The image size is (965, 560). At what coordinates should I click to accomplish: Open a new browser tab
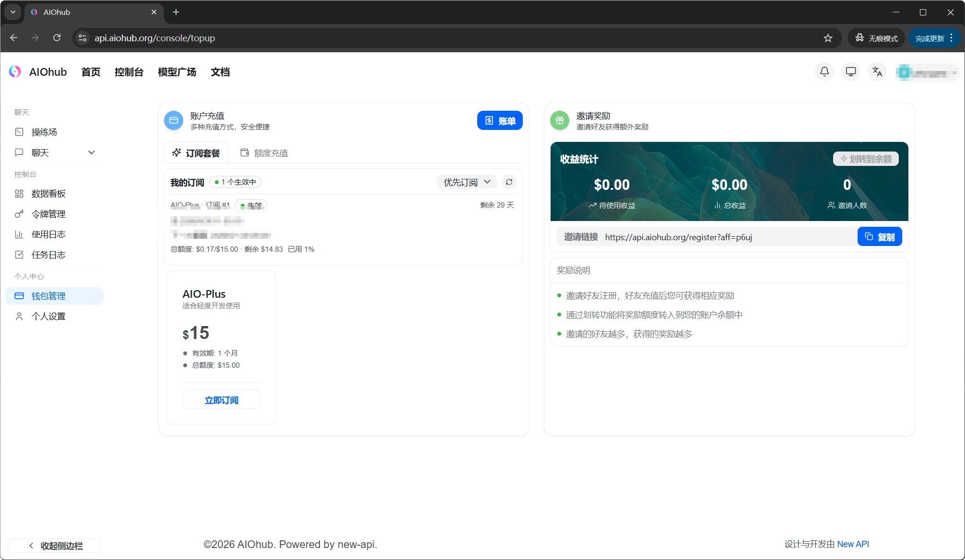pyautogui.click(x=176, y=12)
